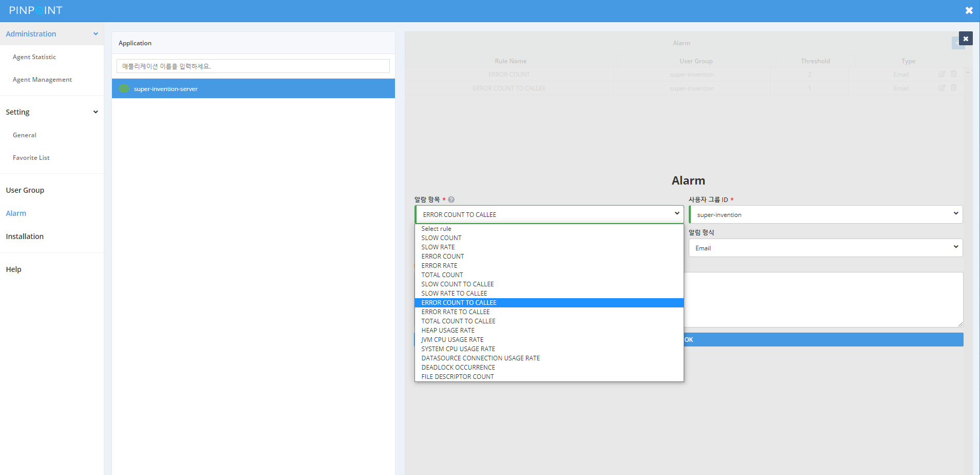Go to User Group in sidebar
The height and width of the screenshot is (475, 980).
25,190
